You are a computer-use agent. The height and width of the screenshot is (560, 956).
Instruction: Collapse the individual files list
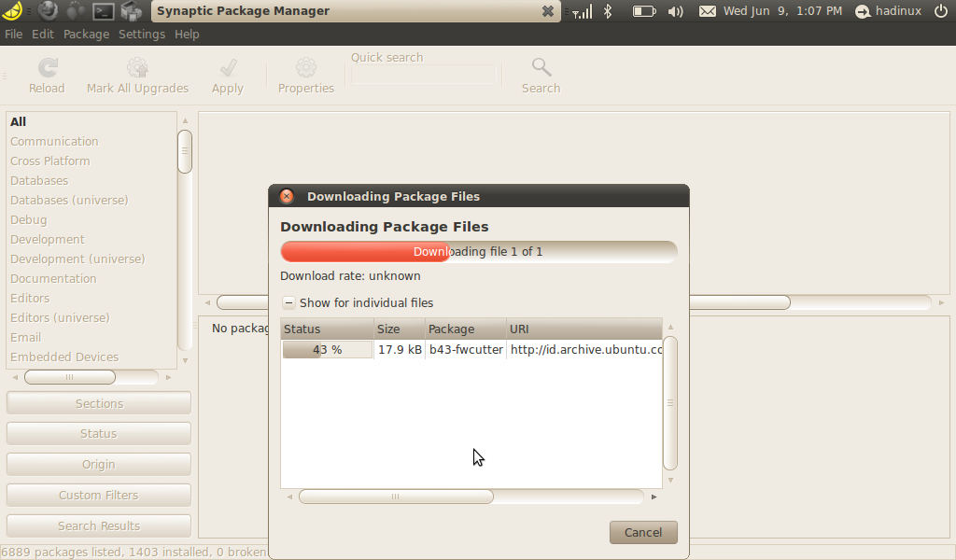point(288,302)
